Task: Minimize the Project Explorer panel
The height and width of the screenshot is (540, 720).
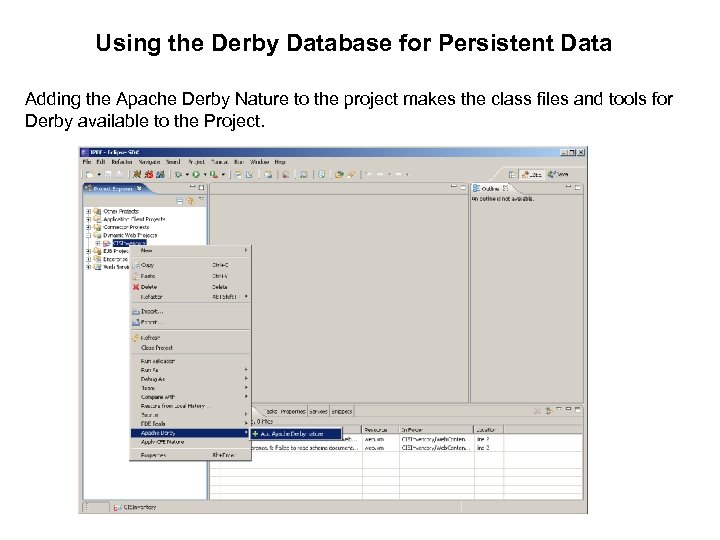Action: 193,187
